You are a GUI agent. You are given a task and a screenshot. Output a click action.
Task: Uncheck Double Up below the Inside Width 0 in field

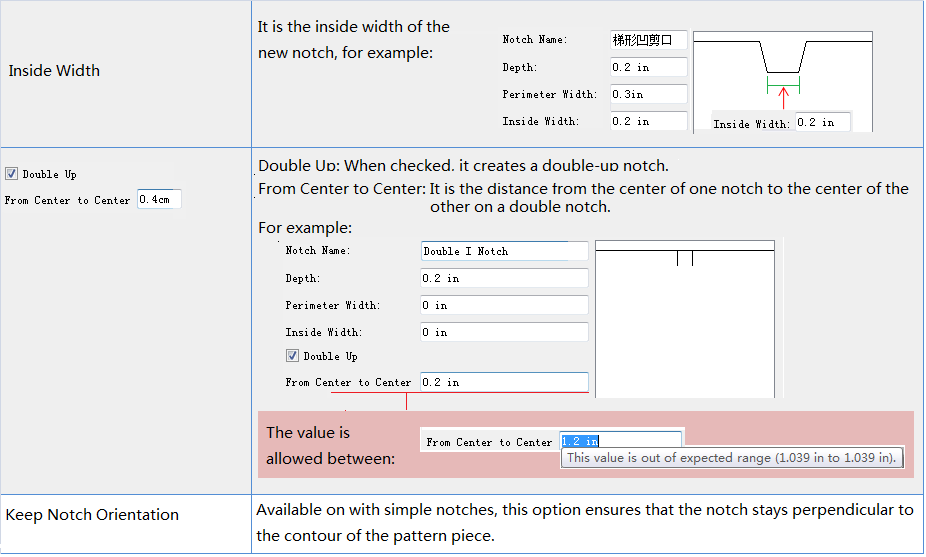point(292,356)
